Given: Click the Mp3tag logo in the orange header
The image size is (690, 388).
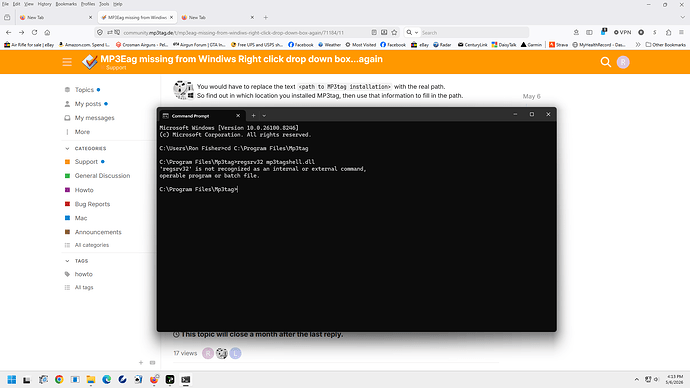Looking at the screenshot, I should [x=90, y=62].
